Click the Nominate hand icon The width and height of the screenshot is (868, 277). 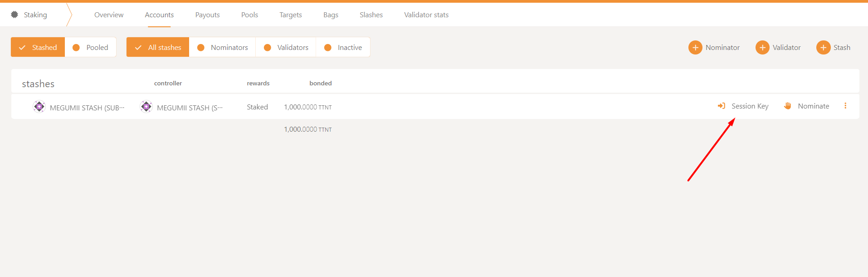tap(787, 106)
